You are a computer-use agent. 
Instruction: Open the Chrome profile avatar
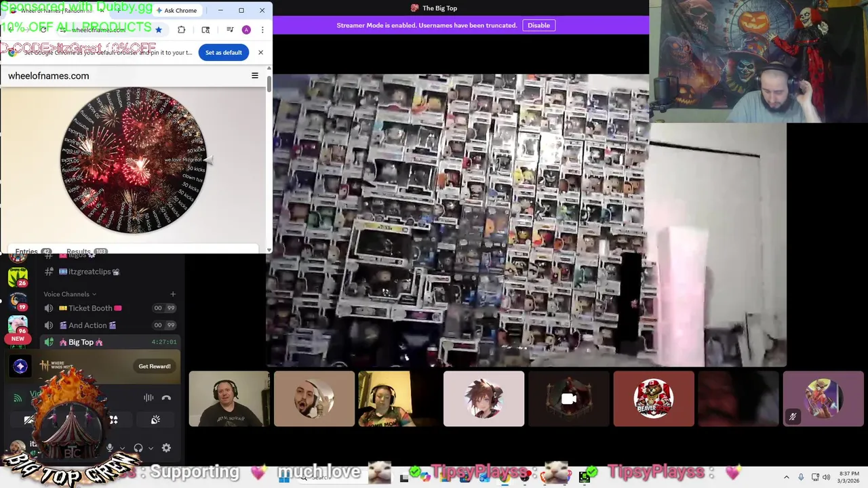coord(246,30)
